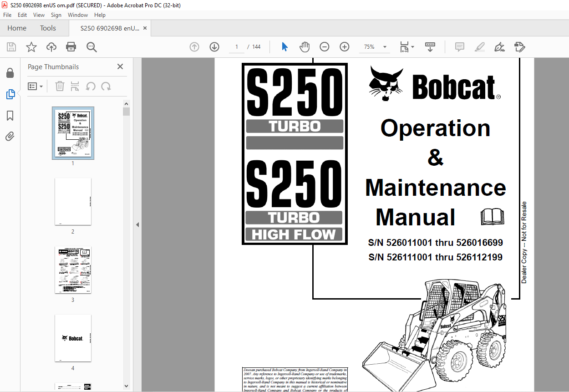The image size is (569, 392).
Task: Switch to the Tools tab
Action: (x=48, y=28)
